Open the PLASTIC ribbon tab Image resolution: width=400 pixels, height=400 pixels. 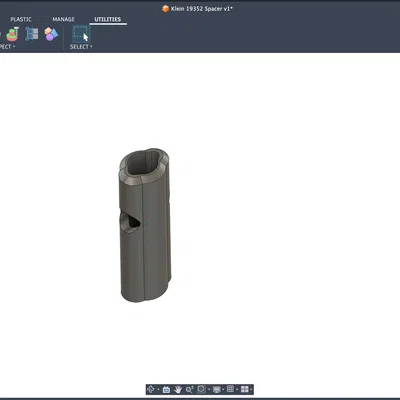(21, 19)
